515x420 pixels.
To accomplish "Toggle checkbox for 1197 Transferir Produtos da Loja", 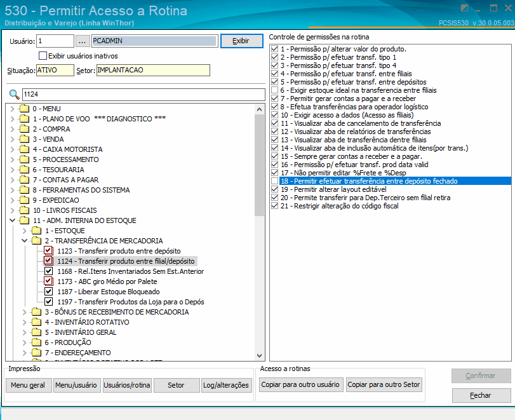I will coord(48,302).
